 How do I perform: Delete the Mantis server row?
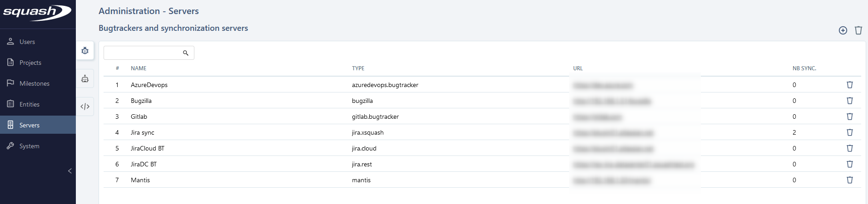tap(849, 180)
